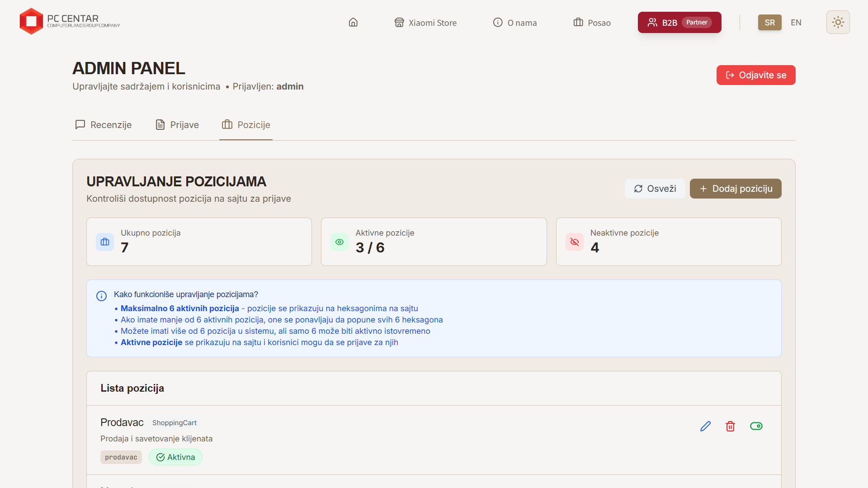Edit the Prodavac position pencil icon
Image resolution: width=868 pixels, height=488 pixels.
[x=705, y=426]
